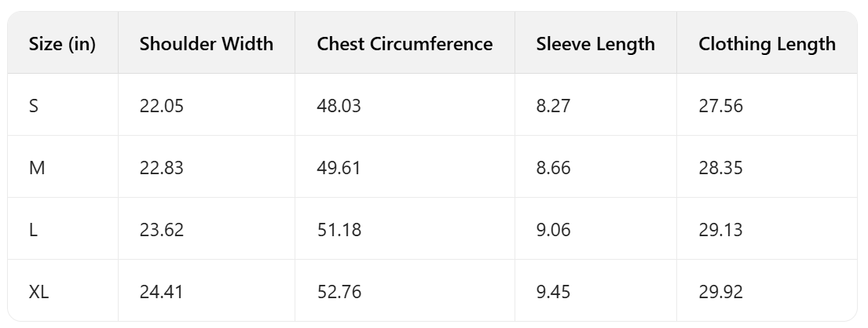Select the 29.92 clothing length cell
The height and width of the screenshot is (328, 868).
click(x=720, y=292)
